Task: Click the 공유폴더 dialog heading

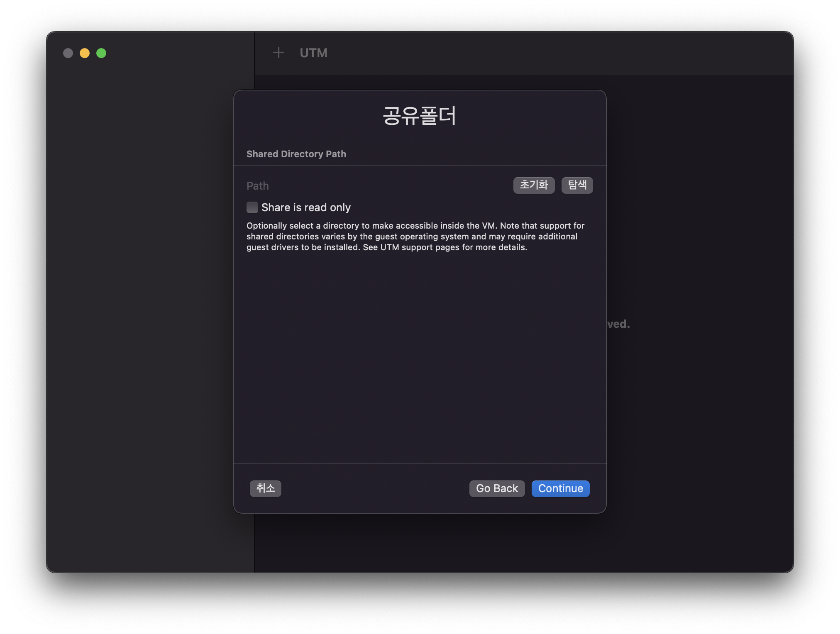Action: (x=419, y=116)
